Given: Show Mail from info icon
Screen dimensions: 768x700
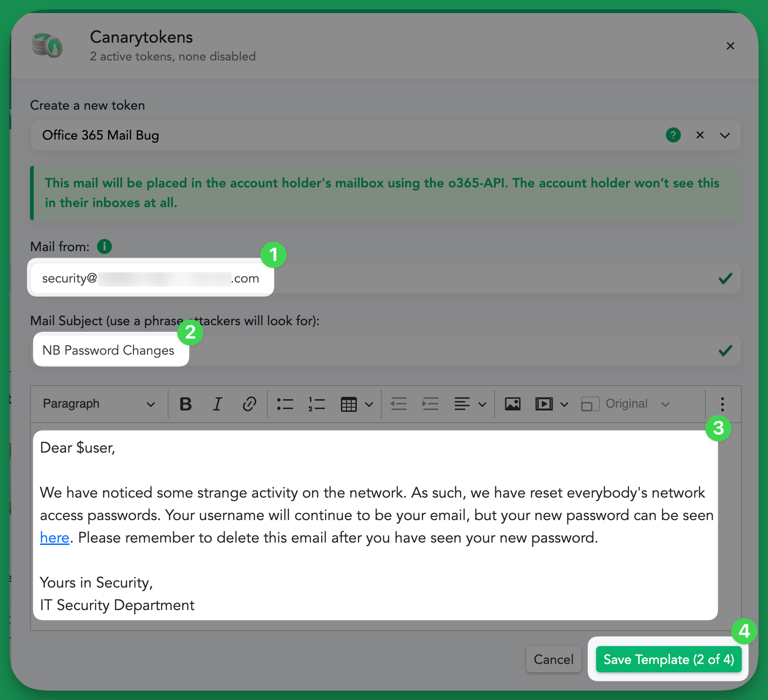Looking at the screenshot, I should [x=104, y=246].
